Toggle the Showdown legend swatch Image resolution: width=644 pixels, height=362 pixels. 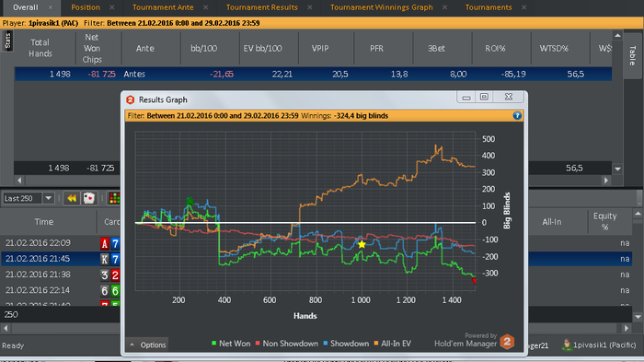tap(326, 343)
